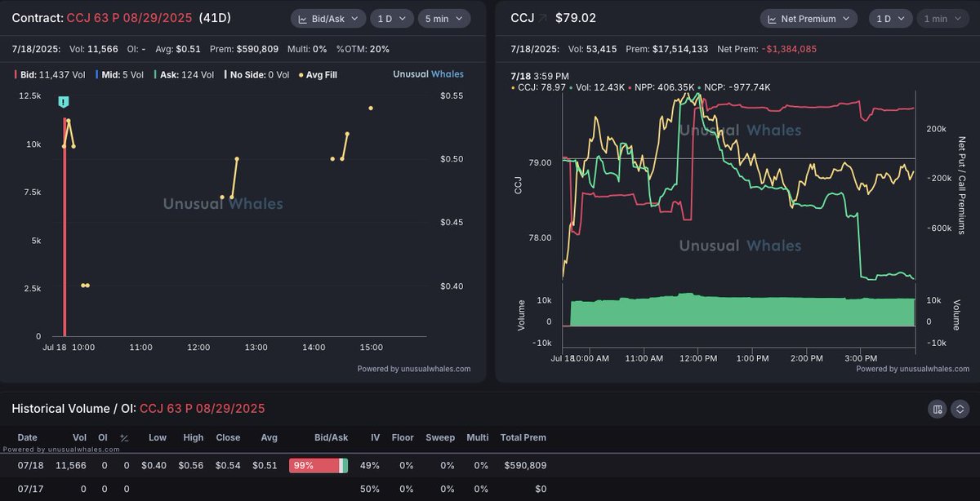Open the 1 D range dropdown in Contract panel

click(392, 18)
